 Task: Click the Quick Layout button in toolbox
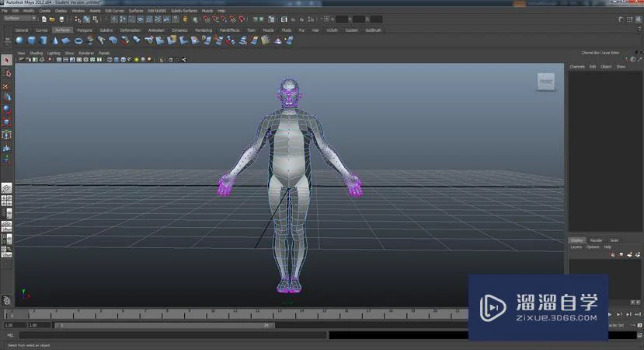(6, 301)
